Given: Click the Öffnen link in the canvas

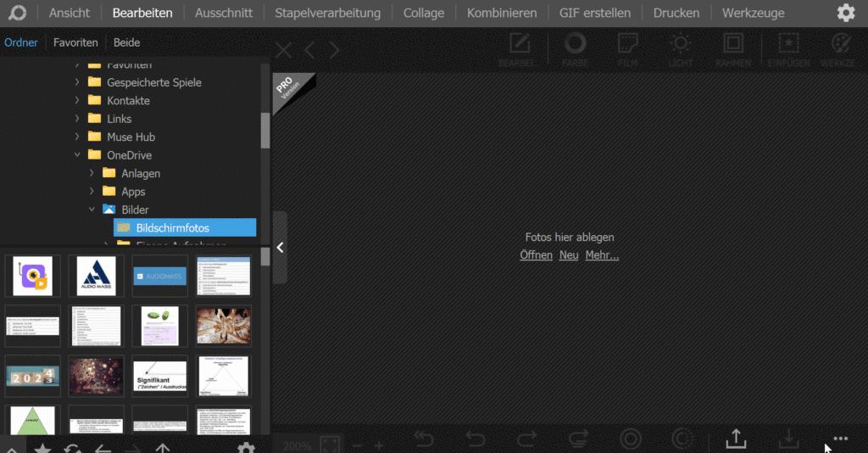Looking at the screenshot, I should click(536, 255).
